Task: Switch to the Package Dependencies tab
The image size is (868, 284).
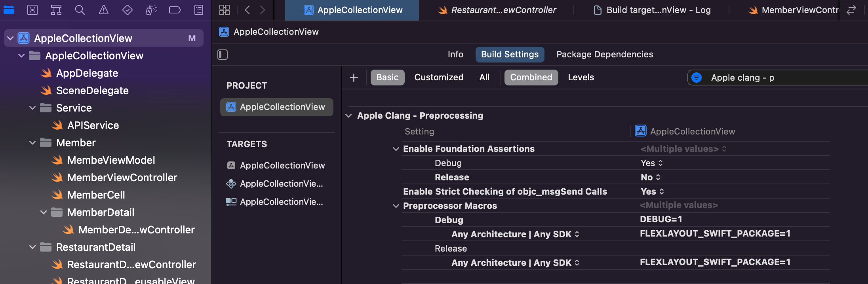Action: (x=604, y=55)
